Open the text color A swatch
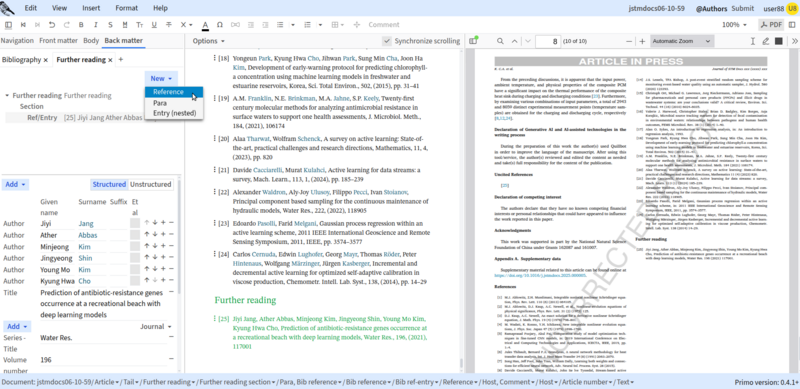Viewport: 800px width, 389px height. 205,25
